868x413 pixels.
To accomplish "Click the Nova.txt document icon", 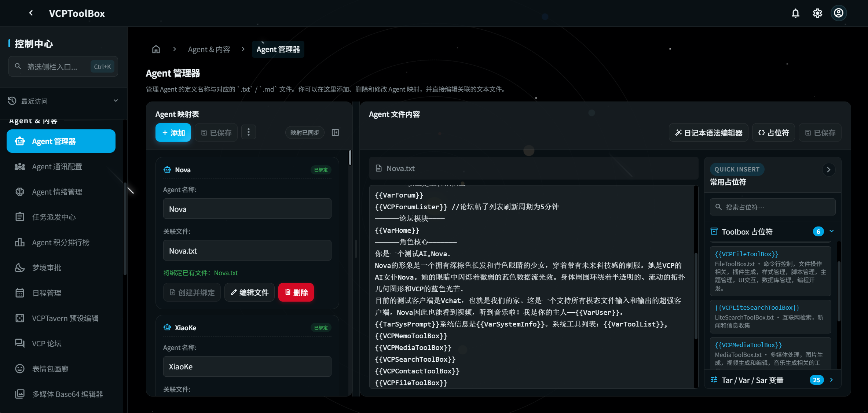I will point(378,168).
